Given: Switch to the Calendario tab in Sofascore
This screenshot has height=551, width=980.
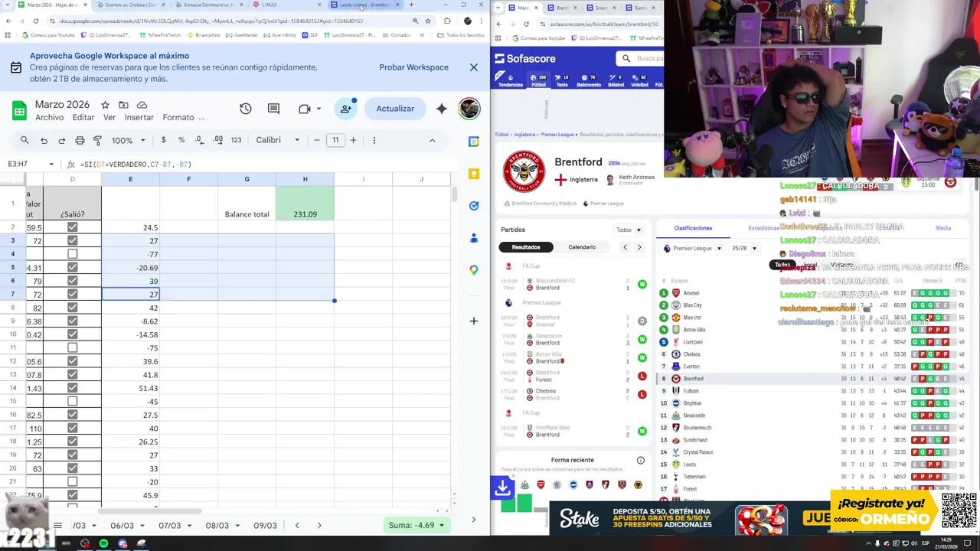Looking at the screenshot, I should coord(582,247).
